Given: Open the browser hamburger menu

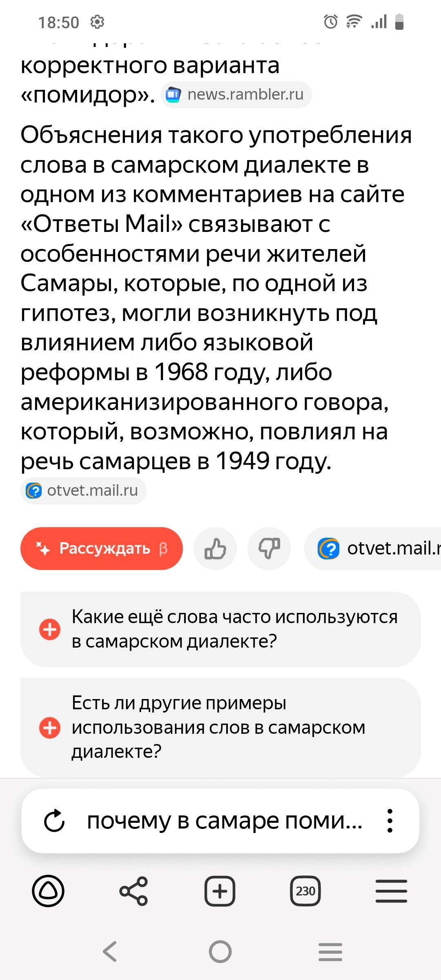Looking at the screenshot, I should (391, 891).
